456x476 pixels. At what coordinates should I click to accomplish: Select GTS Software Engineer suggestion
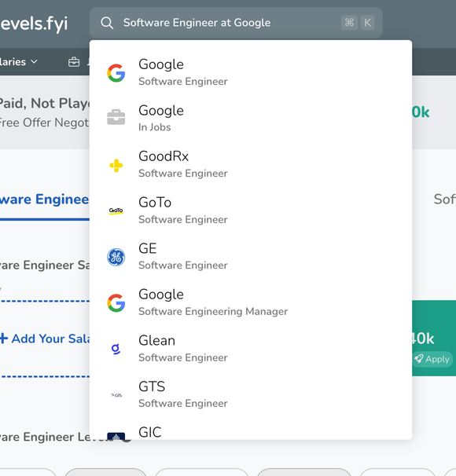pos(251,394)
